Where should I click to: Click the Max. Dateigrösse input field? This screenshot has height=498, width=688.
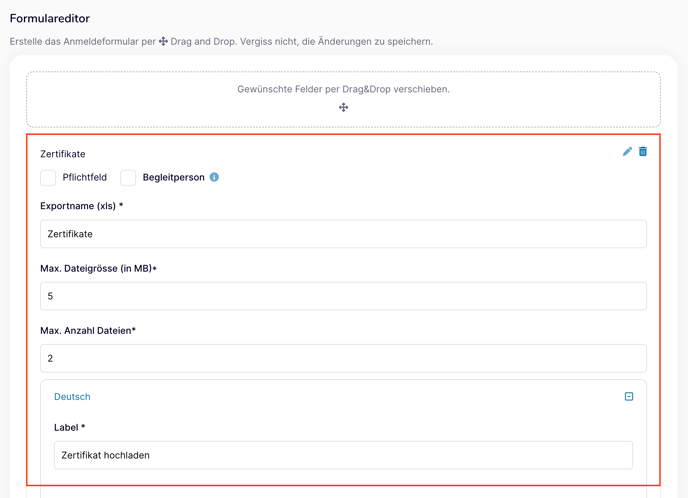pos(344,296)
